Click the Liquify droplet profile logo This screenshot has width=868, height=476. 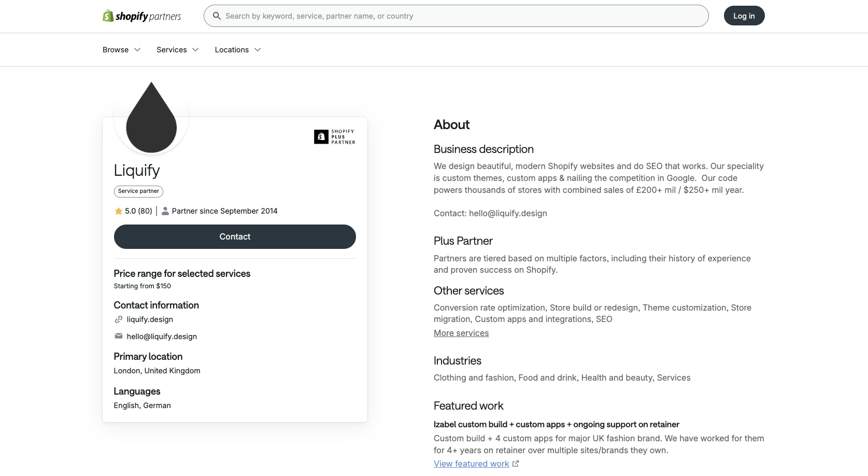[150, 117]
